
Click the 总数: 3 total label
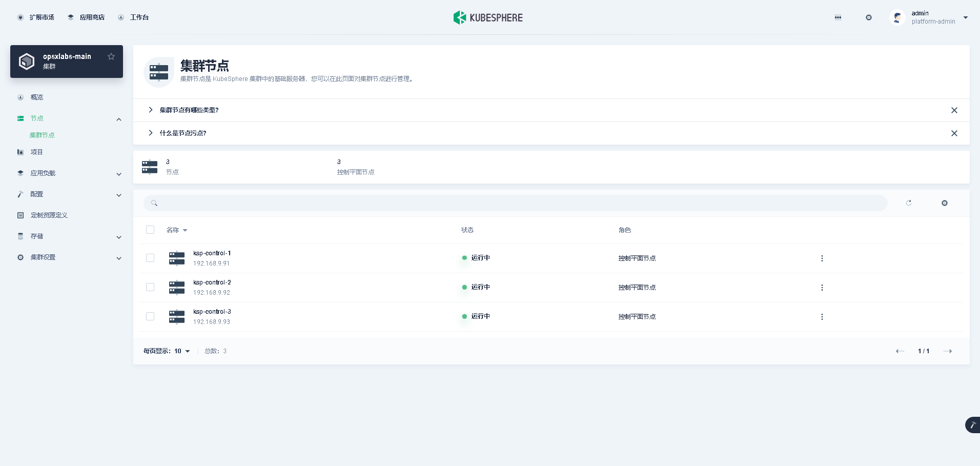[x=216, y=351]
